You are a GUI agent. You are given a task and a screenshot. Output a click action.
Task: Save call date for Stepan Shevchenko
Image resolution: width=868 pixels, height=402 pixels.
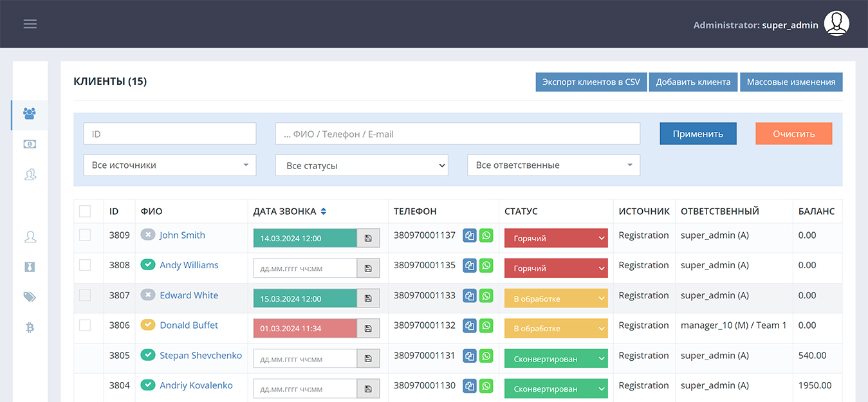368,358
